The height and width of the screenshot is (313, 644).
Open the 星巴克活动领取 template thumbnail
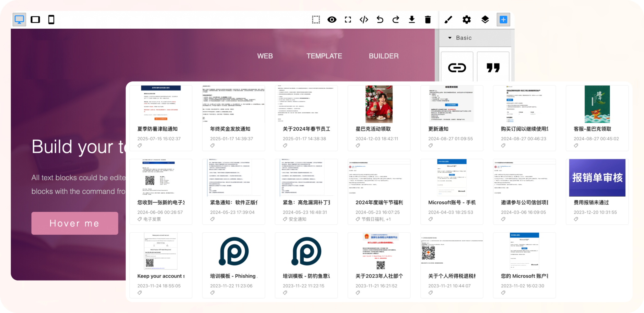point(379,104)
